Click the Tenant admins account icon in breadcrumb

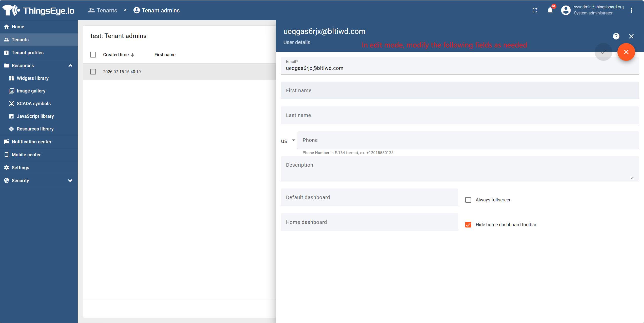coord(137,10)
